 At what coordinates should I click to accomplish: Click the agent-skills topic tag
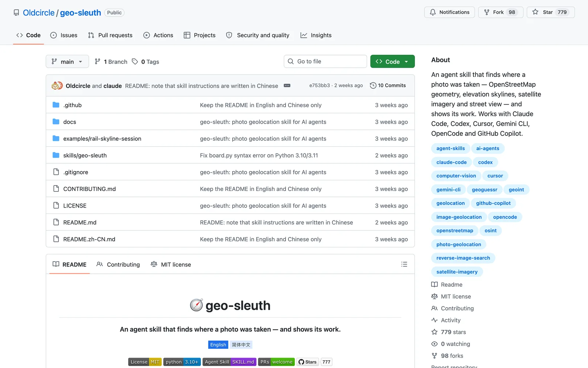tap(451, 148)
